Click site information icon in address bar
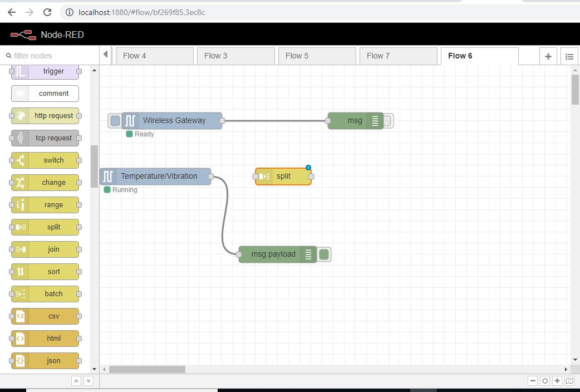580x392 pixels. (69, 12)
